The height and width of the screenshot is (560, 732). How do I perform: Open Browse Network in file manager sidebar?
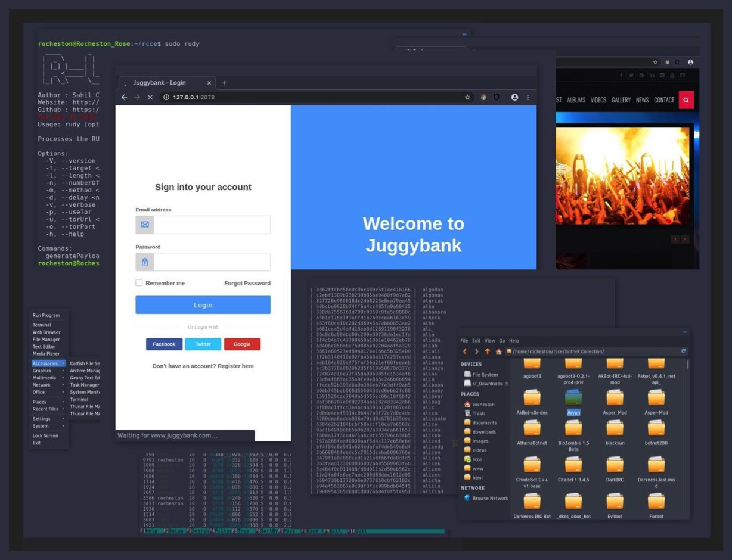(x=486, y=498)
